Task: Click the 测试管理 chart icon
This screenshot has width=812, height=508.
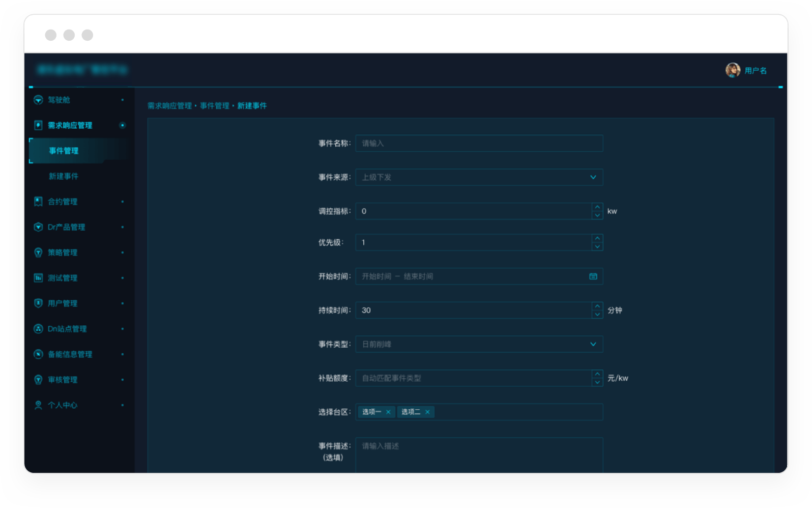Action: 38,278
